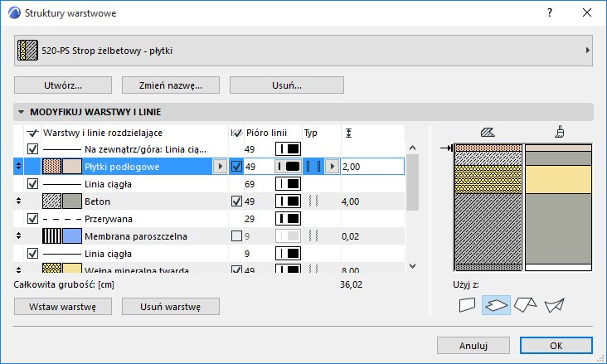
Task: Click the Beton layer type icon
Action: coord(313,201)
